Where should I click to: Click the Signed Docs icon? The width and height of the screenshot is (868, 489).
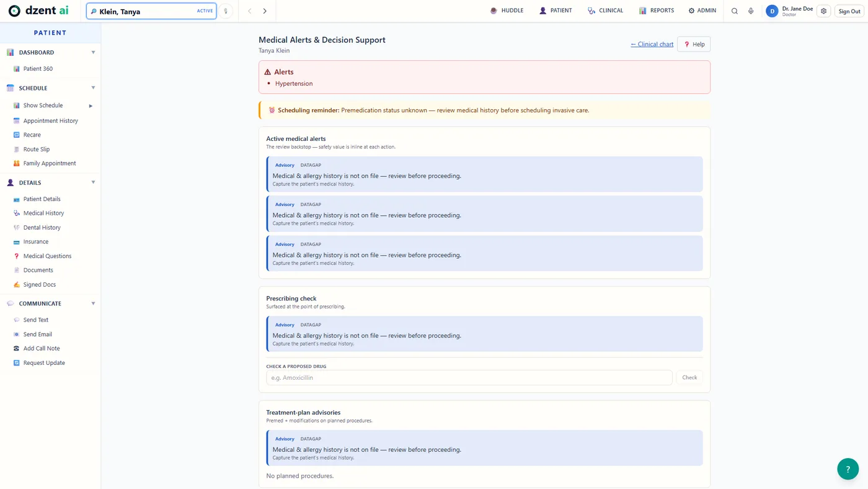tap(17, 285)
